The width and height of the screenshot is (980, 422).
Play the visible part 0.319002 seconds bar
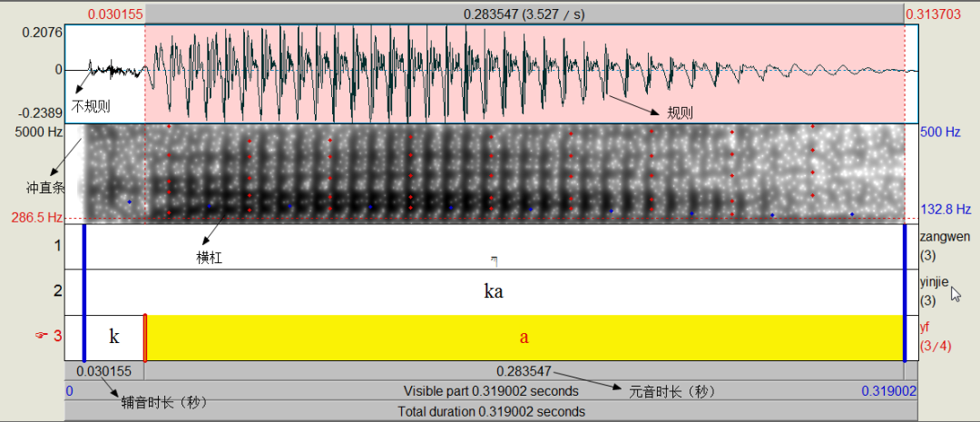pyautogui.click(x=491, y=391)
